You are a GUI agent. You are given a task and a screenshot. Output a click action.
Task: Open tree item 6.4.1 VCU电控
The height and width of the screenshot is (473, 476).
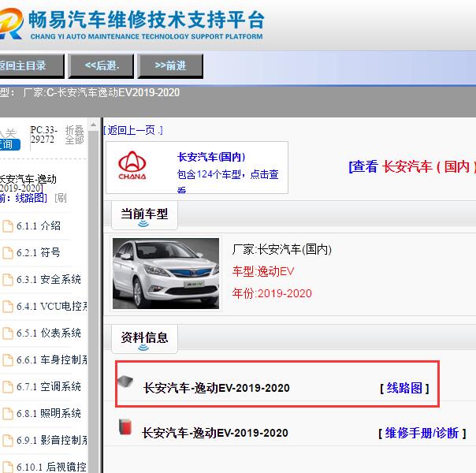(x=51, y=307)
